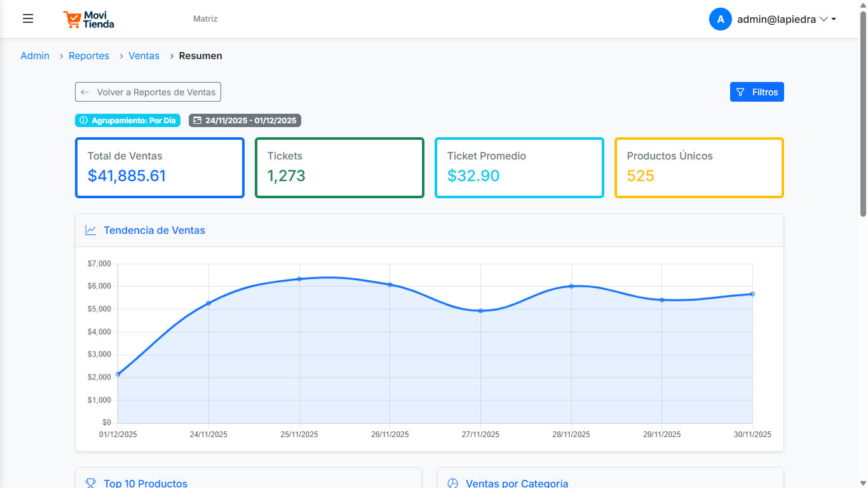Open the Filtros button
Viewport: 868px width, 488px height.
click(x=757, y=92)
